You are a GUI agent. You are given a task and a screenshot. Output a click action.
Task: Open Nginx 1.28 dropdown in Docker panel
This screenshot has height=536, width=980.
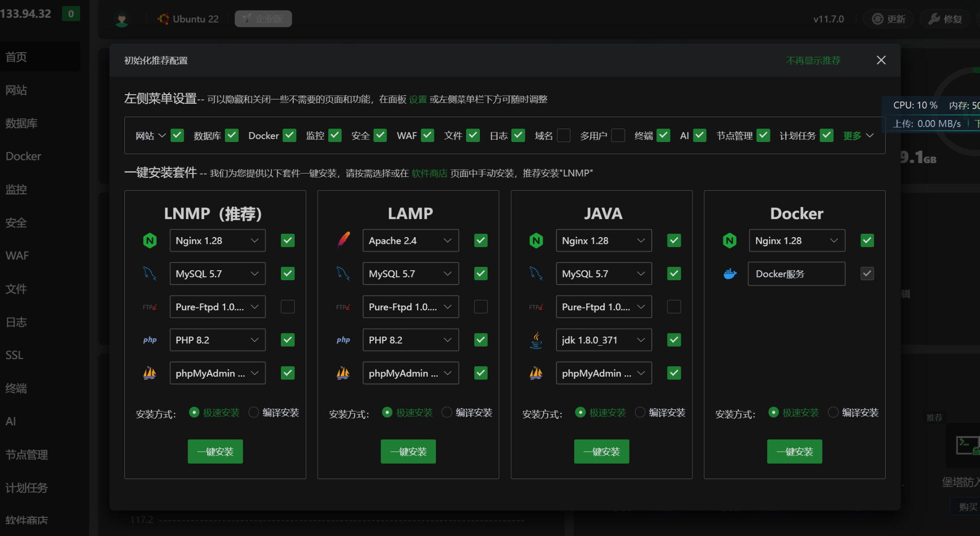797,241
